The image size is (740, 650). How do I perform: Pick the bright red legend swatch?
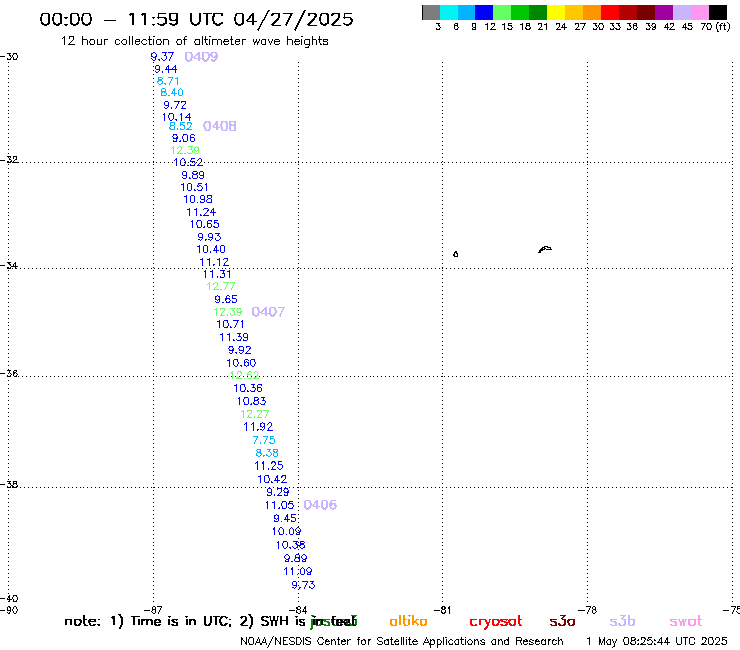point(610,12)
